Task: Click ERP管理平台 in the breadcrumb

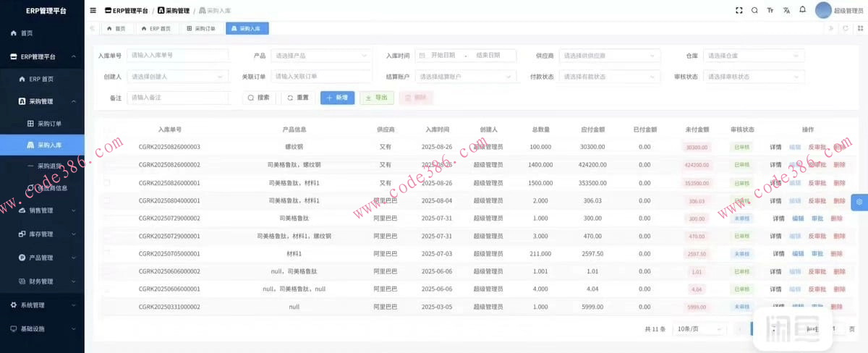Action: click(x=127, y=11)
